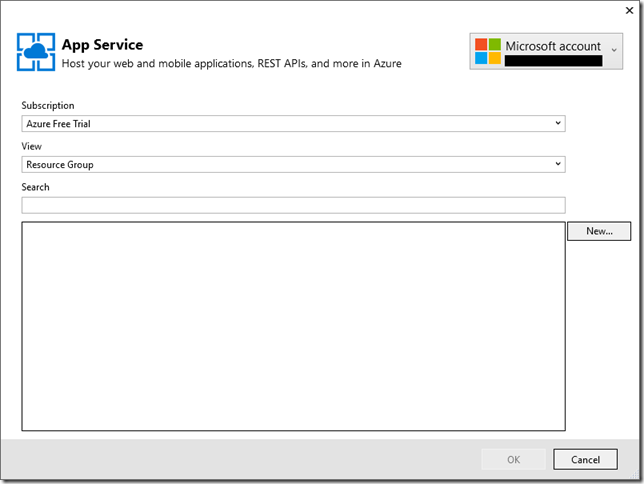Image resolution: width=644 pixels, height=484 pixels.
Task: Click the Cancel button
Action: [x=585, y=459]
